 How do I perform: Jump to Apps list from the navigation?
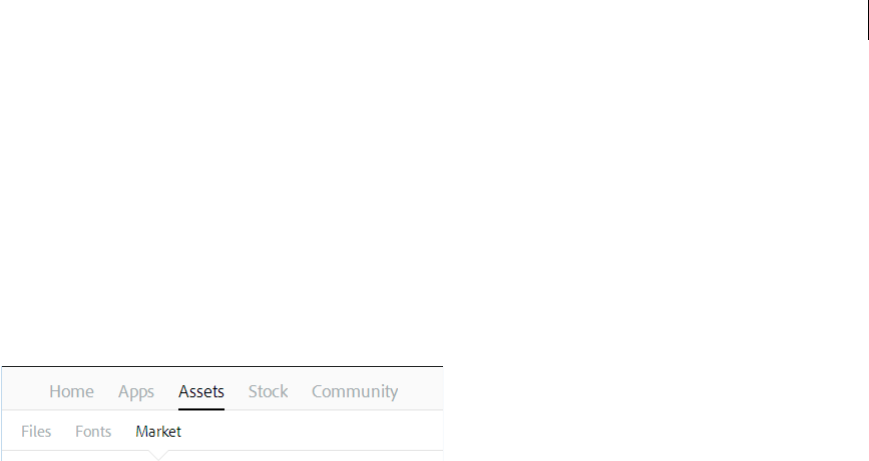click(136, 392)
